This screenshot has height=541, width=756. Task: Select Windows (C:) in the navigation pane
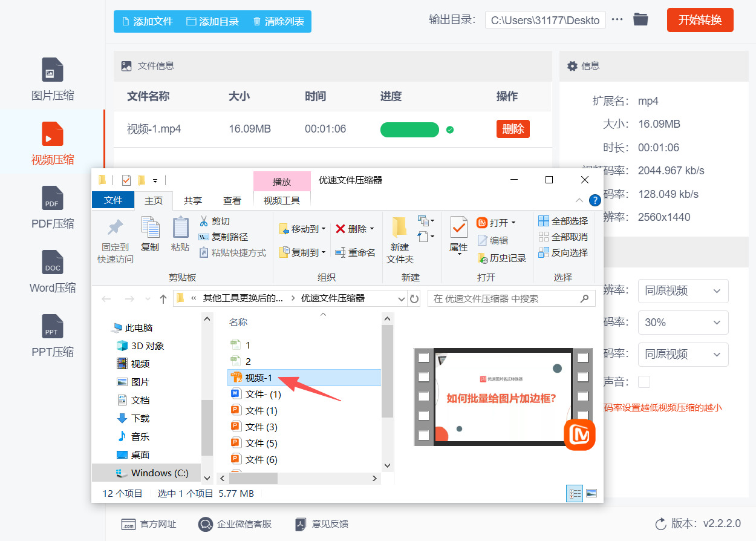[152, 473]
